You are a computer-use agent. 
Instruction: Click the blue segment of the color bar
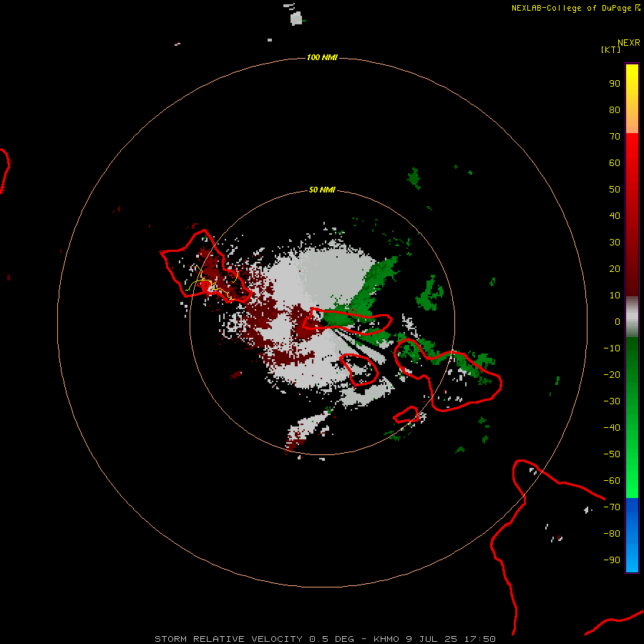click(632, 535)
